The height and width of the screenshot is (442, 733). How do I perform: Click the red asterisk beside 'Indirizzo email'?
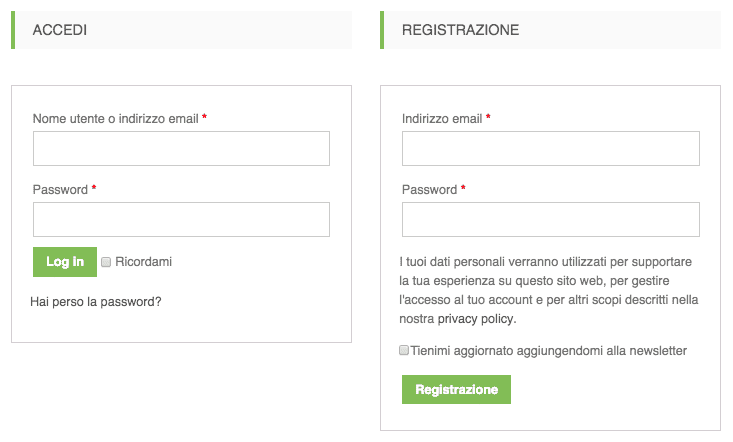tap(489, 118)
